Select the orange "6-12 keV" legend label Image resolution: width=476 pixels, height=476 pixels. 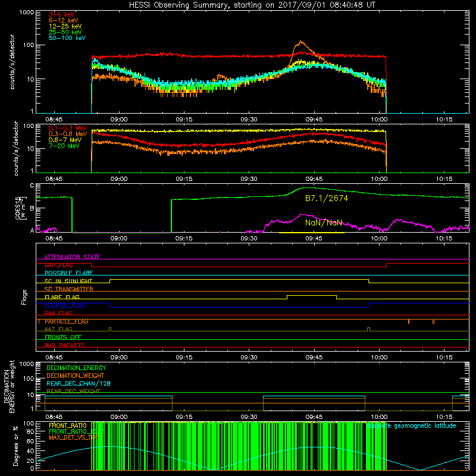[x=64, y=20]
